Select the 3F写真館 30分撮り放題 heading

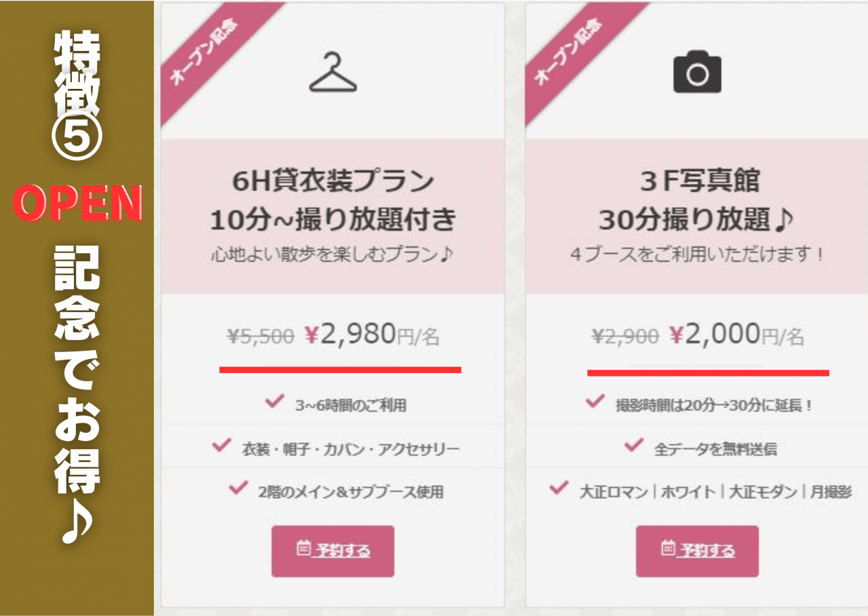coord(697,201)
